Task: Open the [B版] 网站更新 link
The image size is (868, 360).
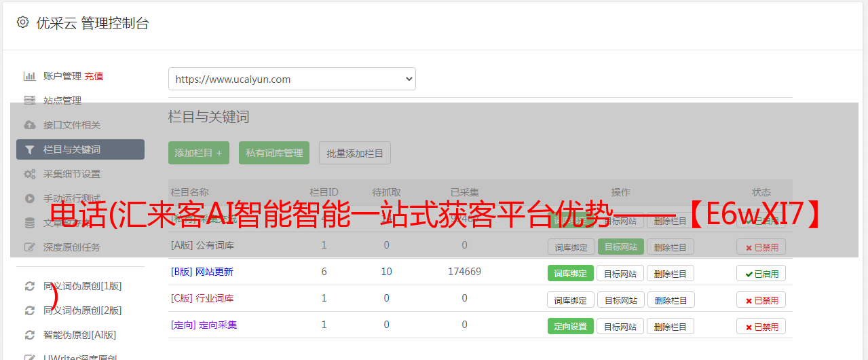Action: (x=202, y=272)
